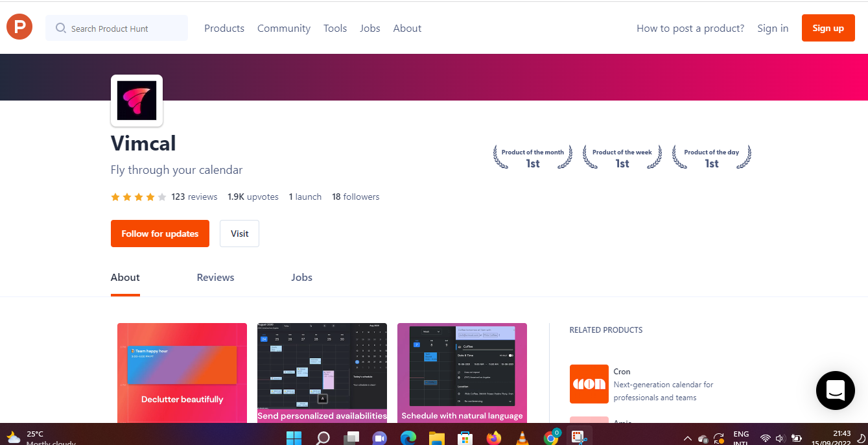Launch Microsoft Edge from taskbar
Image resolution: width=868 pixels, height=445 pixels.
408,437
